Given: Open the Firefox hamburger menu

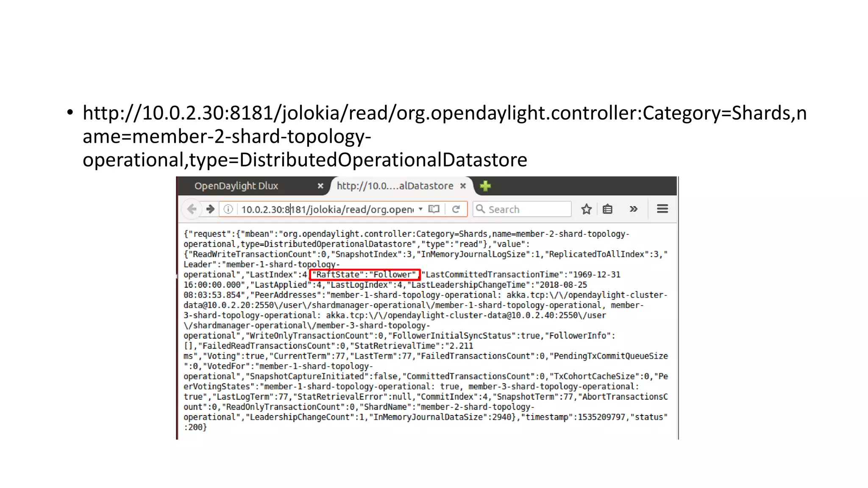Looking at the screenshot, I should [662, 209].
